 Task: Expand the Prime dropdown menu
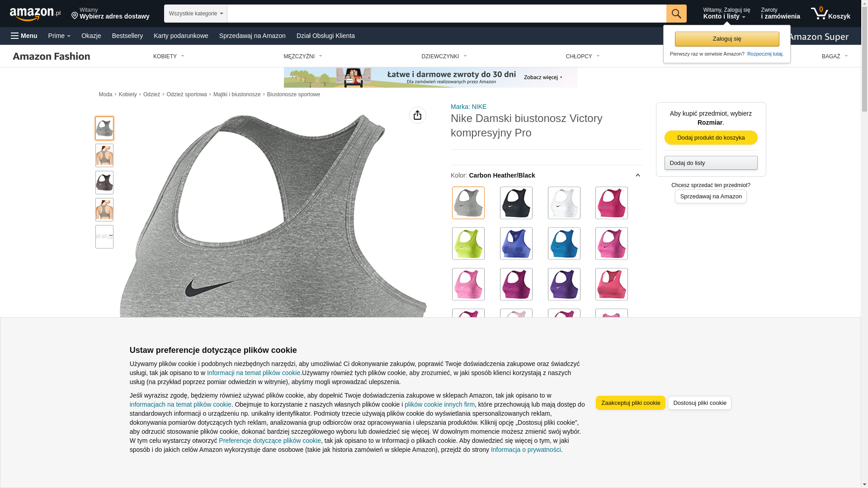(x=59, y=36)
